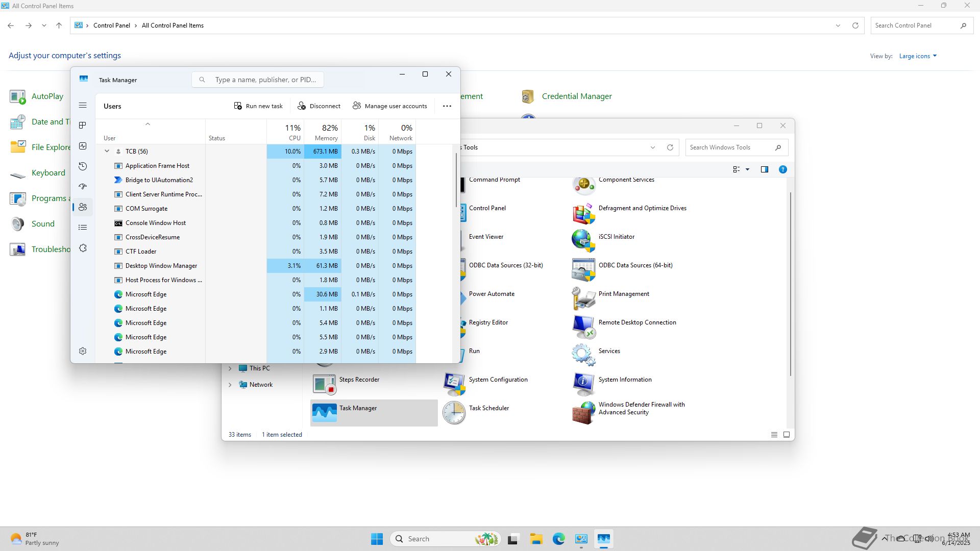Toggle Task Manager hamburger navigation menu
Image resolution: width=980 pixels, height=551 pixels.
[83, 105]
